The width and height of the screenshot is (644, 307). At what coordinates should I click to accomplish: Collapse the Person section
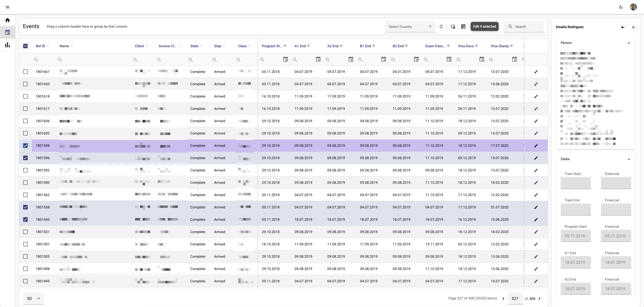pyautogui.click(x=629, y=43)
